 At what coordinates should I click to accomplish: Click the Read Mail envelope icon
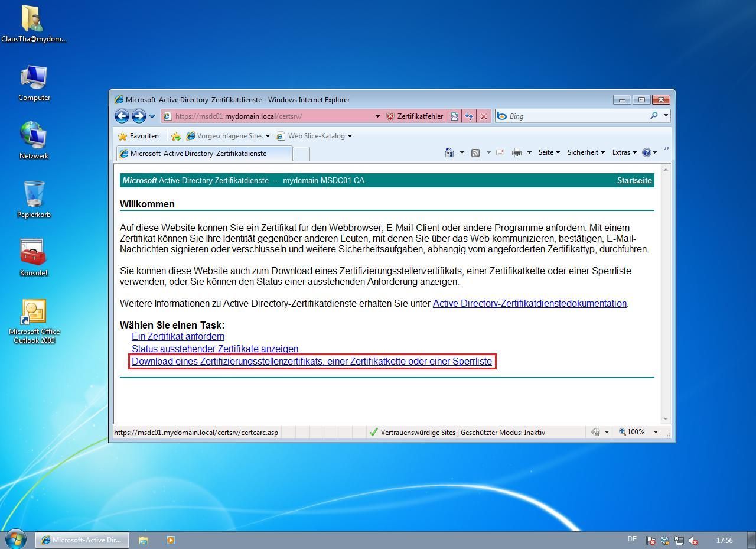(500, 152)
